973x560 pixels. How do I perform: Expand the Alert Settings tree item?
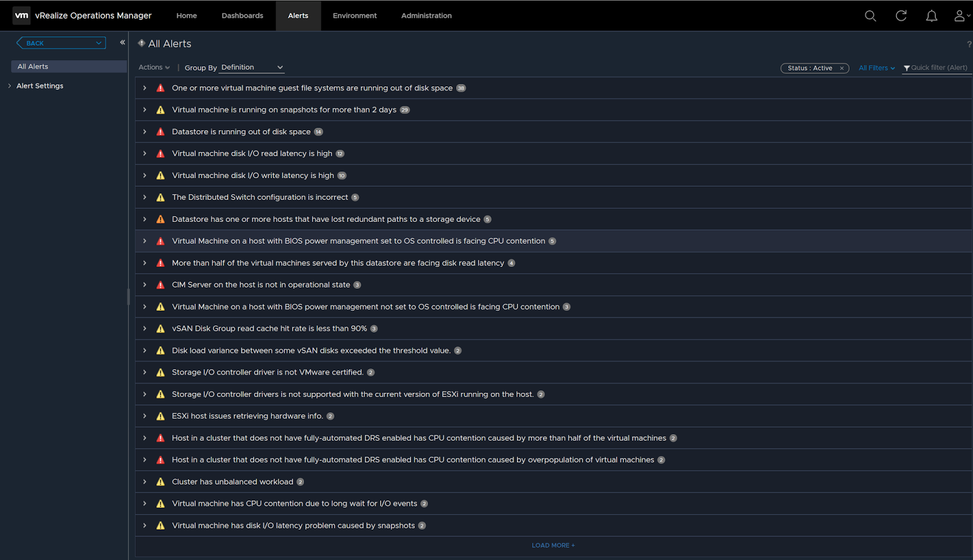[10, 86]
